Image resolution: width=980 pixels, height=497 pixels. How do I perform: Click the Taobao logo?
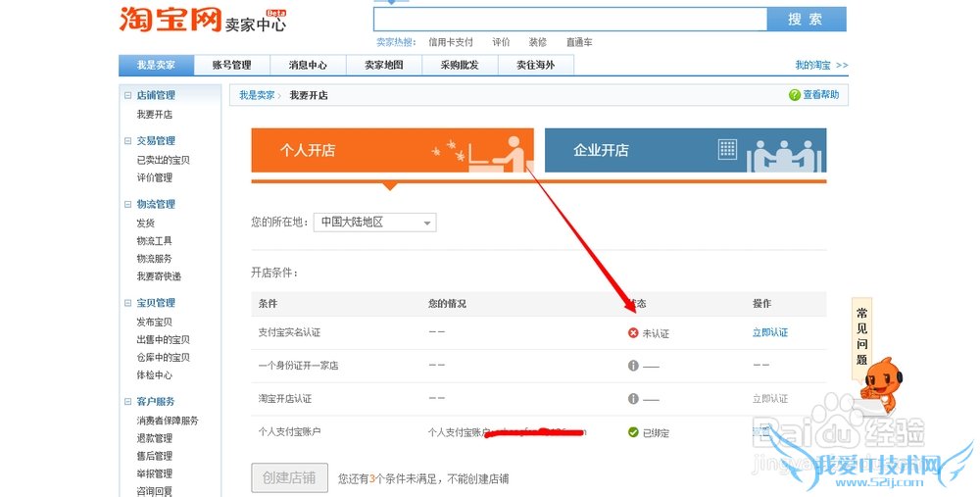click(x=170, y=19)
